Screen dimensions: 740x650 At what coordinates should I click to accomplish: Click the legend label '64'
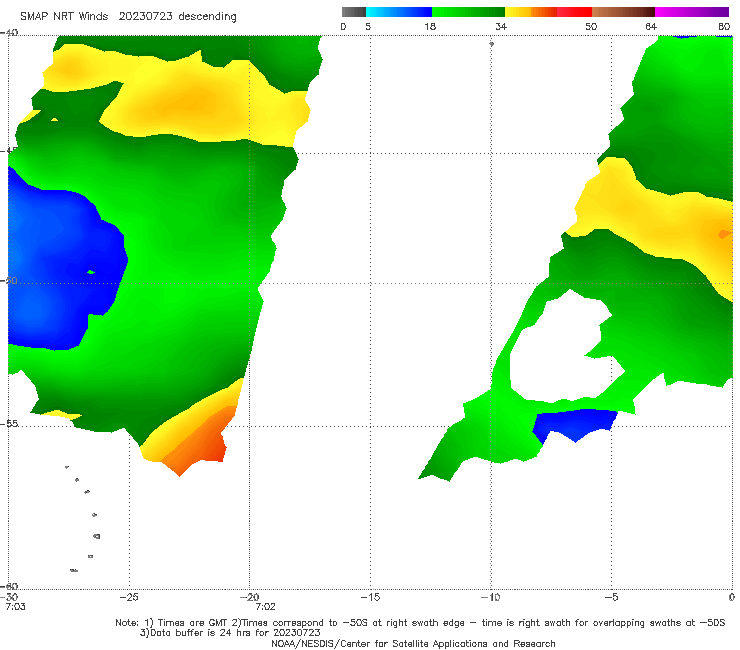[651, 26]
